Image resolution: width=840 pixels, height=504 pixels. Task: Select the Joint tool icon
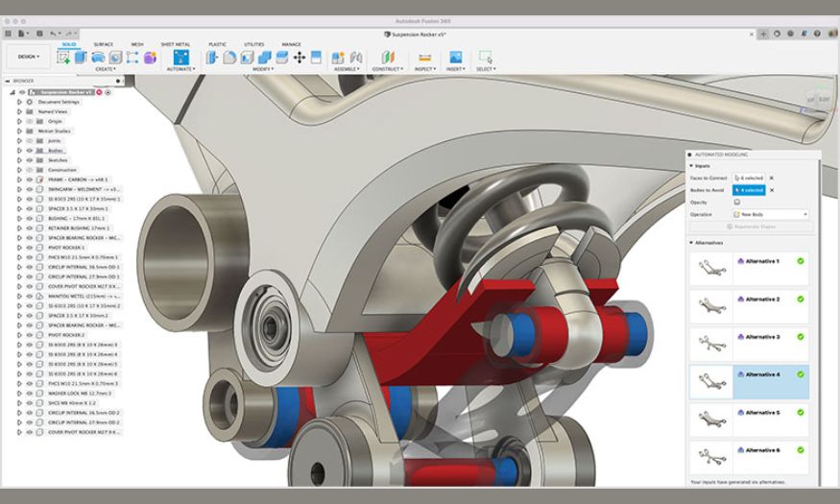coord(356,58)
